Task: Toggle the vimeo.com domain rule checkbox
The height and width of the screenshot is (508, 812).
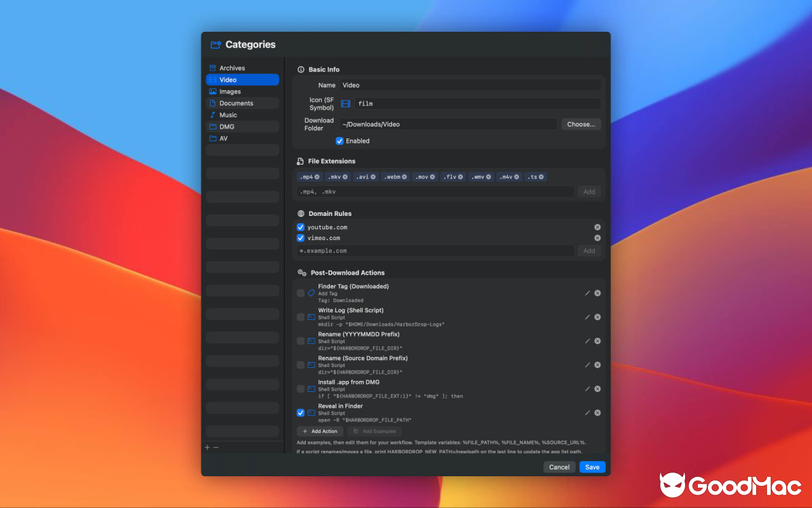Action: click(300, 238)
